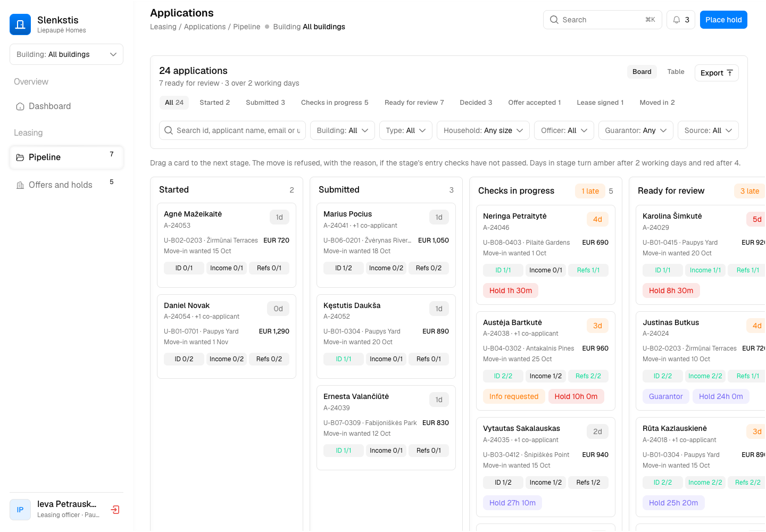Select the All 24 stage tab
The image size is (766, 532).
click(x=174, y=103)
